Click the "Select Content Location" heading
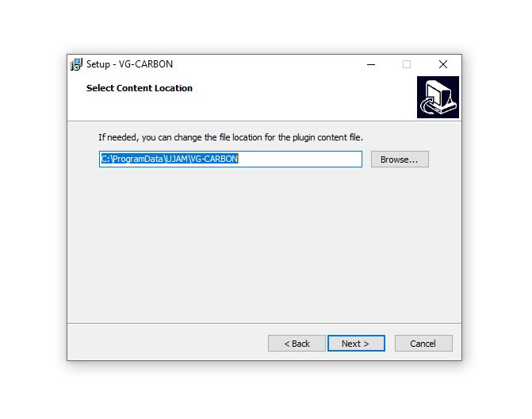 [139, 88]
